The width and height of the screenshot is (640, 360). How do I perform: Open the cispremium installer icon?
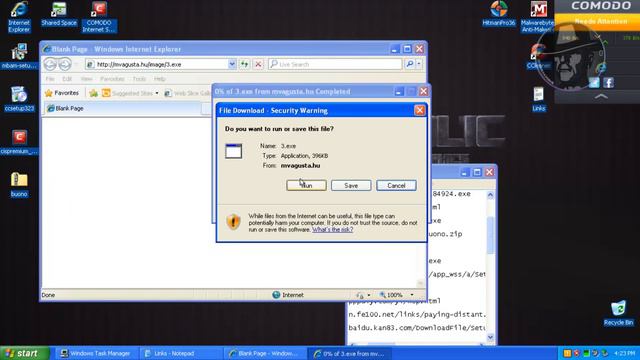pos(19,142)
